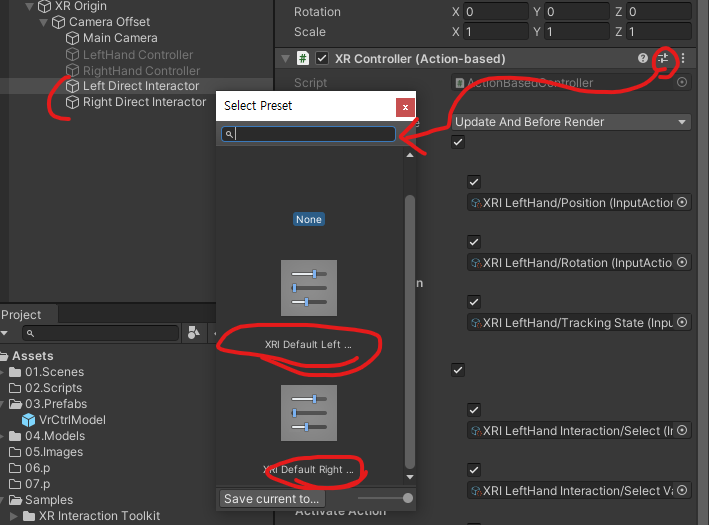The height and width of the screenshot is (525, 709).
Task: Focus the Project panel search field
Action: 100,333
